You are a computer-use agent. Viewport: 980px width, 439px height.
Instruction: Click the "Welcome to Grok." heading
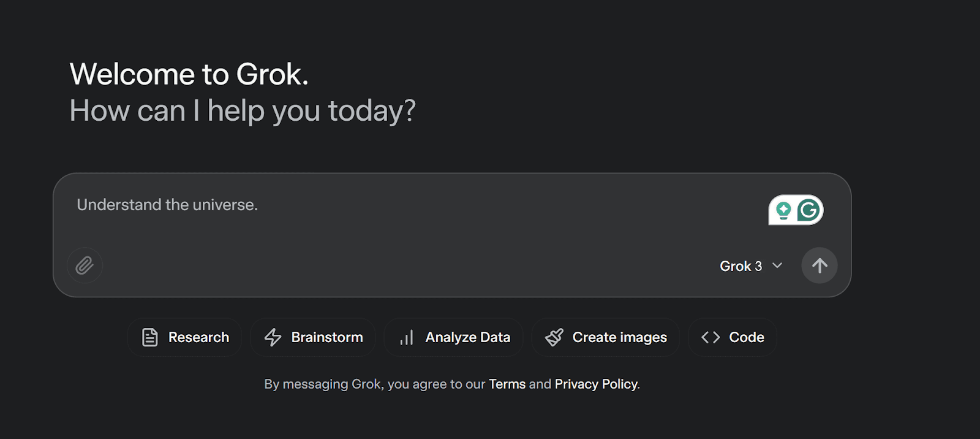[189, 74]
